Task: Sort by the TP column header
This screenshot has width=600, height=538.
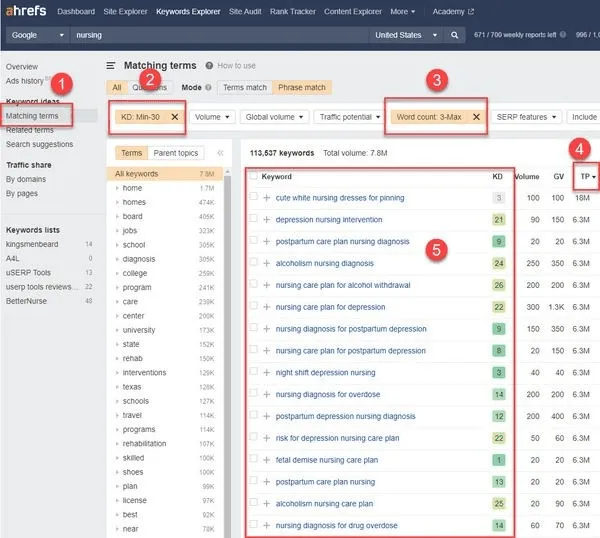Action: [x=587, y=176]
